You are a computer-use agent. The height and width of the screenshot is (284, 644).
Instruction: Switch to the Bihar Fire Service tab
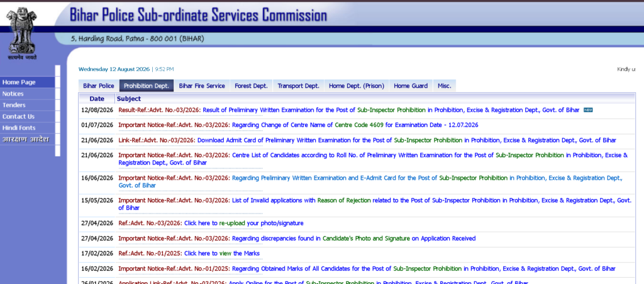(x=202, y=86)
